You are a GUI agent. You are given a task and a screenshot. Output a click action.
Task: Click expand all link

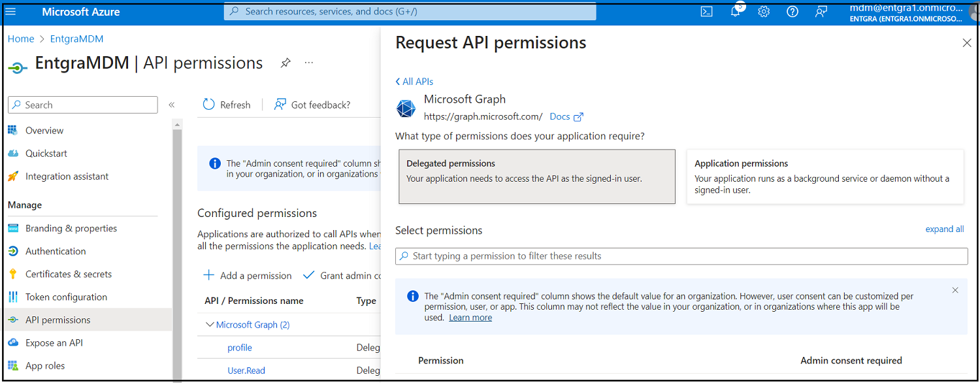click(945, 229)
